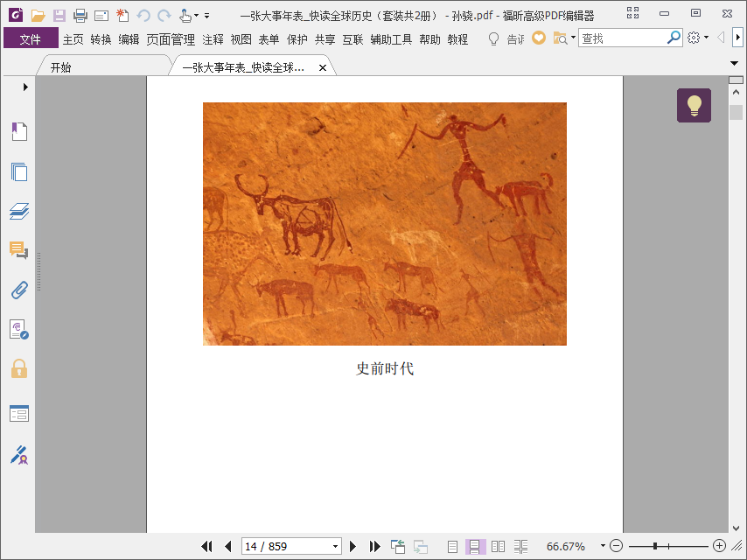
Task: Open the 共享 ribbon tab
Action: (325, 39)
